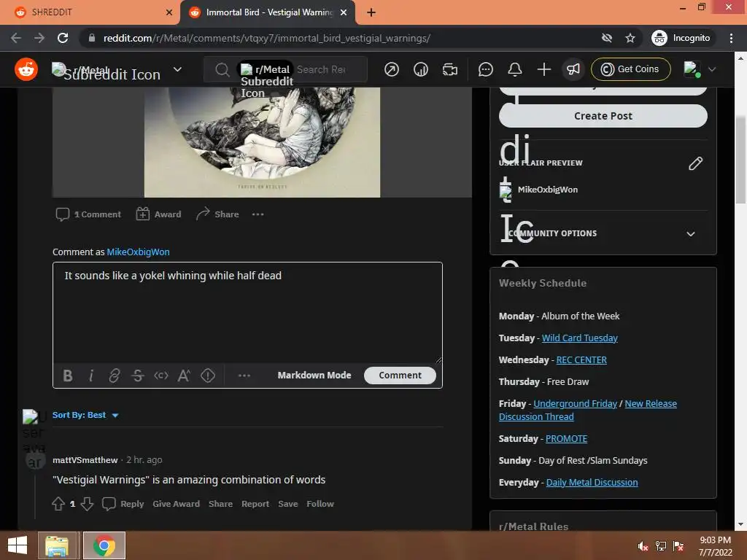Viewport: 747px width, 560px height.
Task: Click the Get Coins button
Action: tap(631, 69)
